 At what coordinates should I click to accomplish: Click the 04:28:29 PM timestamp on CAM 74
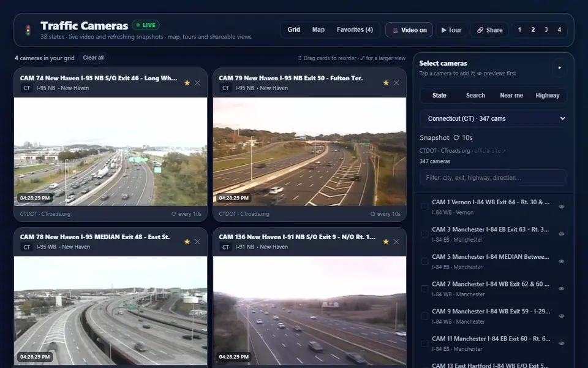pyautogui.click(x=35, y=198)
